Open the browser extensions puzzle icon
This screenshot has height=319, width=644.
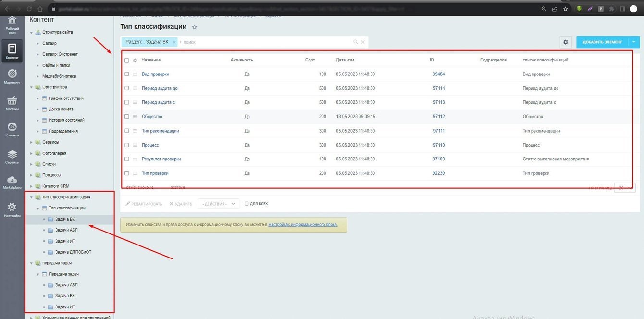click(611, 9)
